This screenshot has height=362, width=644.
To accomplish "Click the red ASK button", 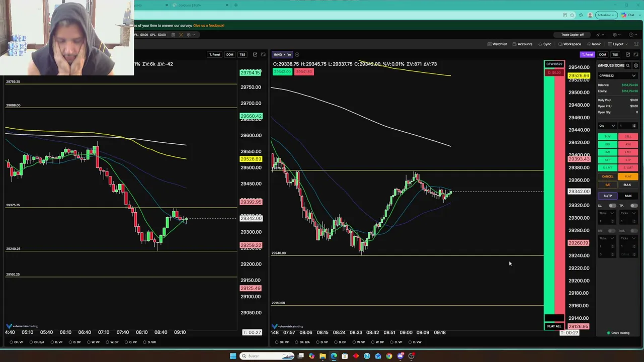I will tap(628, 144).
